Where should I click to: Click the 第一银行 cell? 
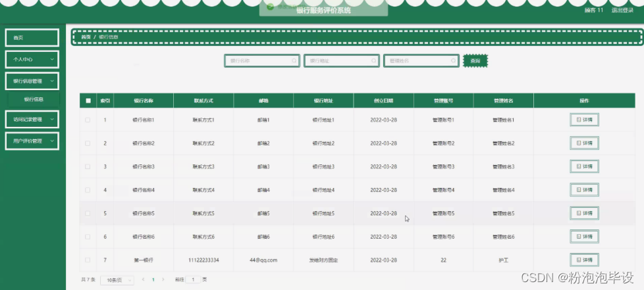[144, 260]
